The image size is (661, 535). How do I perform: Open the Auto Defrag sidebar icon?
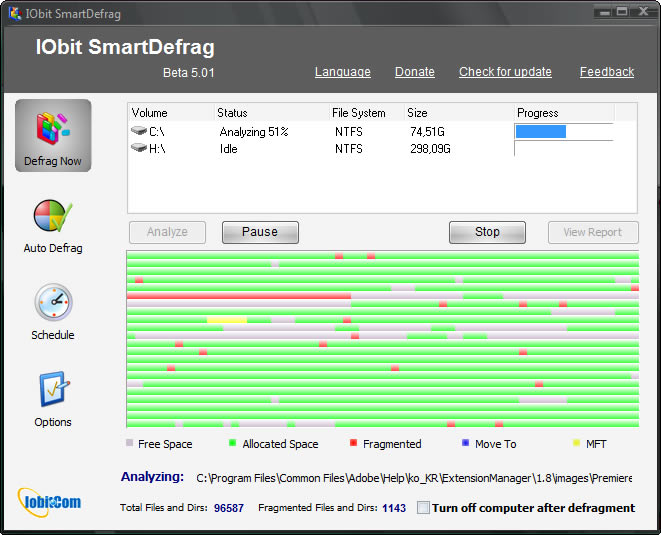tap(53, 216)
